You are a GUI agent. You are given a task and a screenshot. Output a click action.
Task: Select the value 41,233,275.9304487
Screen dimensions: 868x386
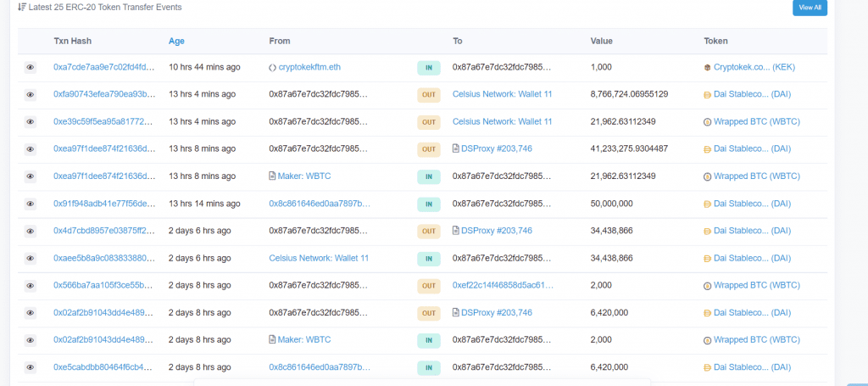click(630, 148)
